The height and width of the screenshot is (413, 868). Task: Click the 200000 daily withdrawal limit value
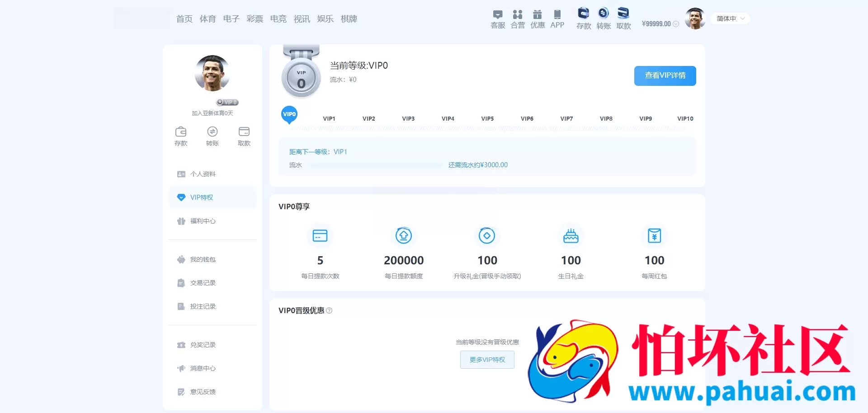tap(404, 260)
